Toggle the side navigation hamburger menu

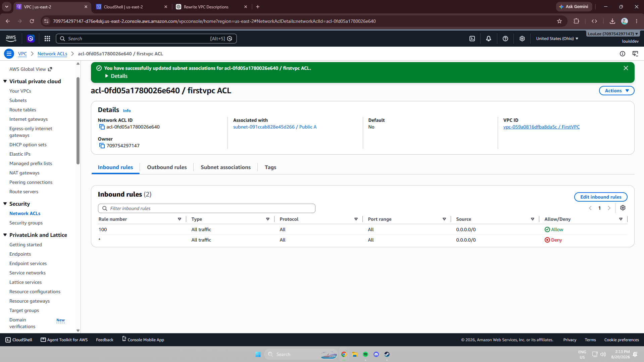point(9,54)
